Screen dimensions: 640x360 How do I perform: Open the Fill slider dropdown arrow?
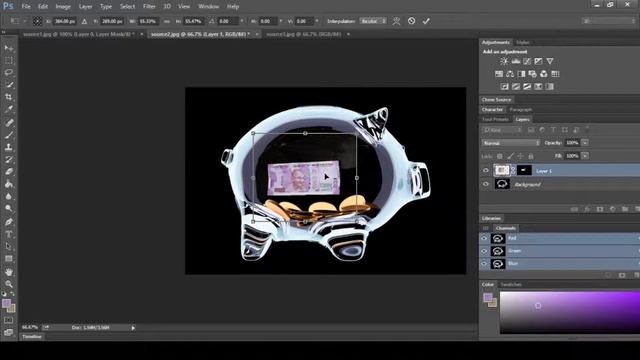click(x=585, y=156)
